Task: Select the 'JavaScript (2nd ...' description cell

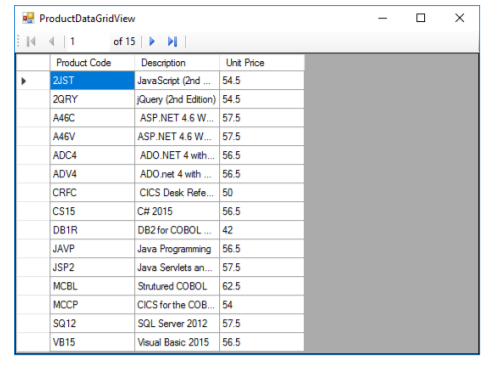Action: pyautogui.click(x=177, y=80)
